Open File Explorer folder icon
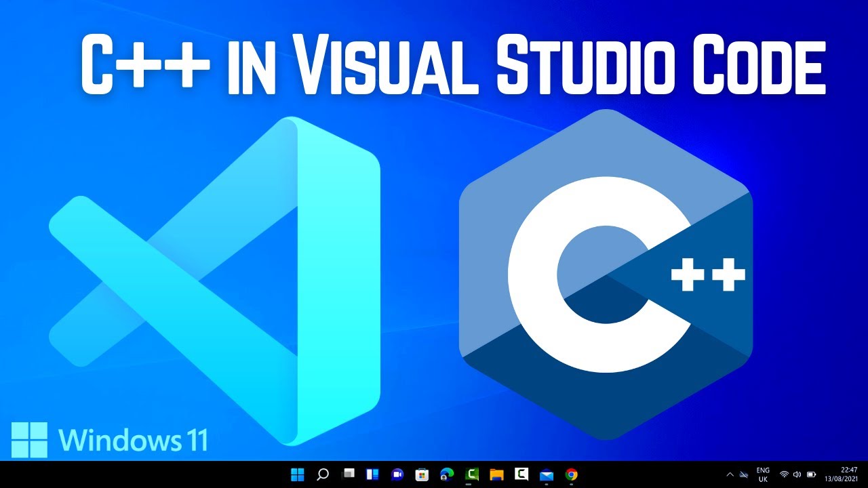The width and height of the screenshot is (868, 488). tap(496, 474)
